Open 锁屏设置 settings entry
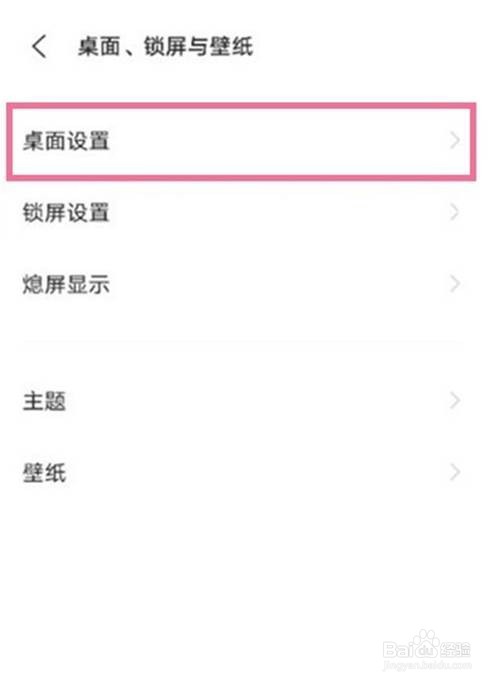This screenshot has width=500, height=683. (x=241, y=213)
